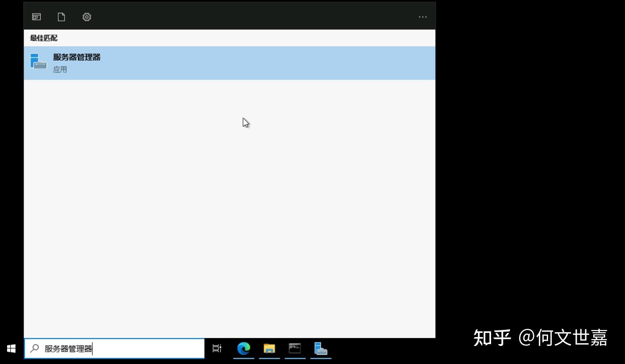Open the more options (···) menu

pyautogui.click(x=423, y=17)
